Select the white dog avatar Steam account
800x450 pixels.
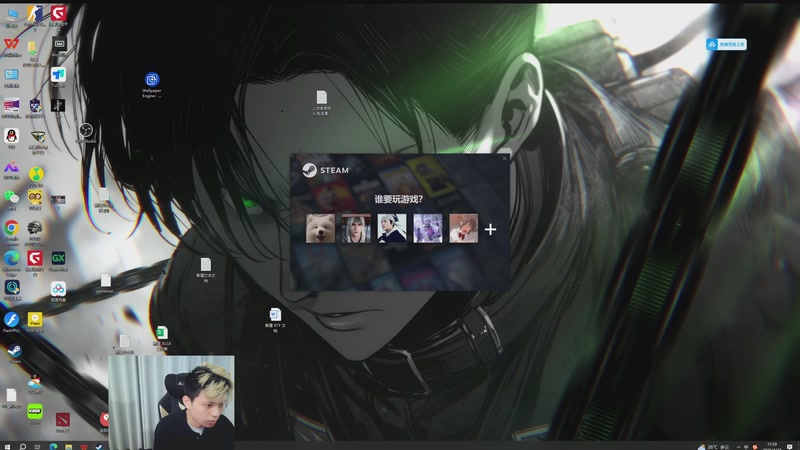coord(320,228)
